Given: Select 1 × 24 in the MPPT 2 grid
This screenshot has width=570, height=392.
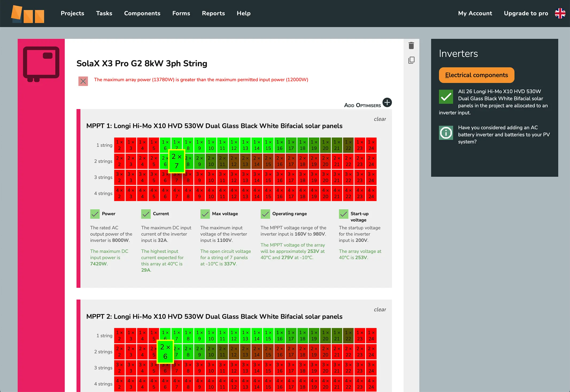Looking at the screenshot, I should (371, 336).
